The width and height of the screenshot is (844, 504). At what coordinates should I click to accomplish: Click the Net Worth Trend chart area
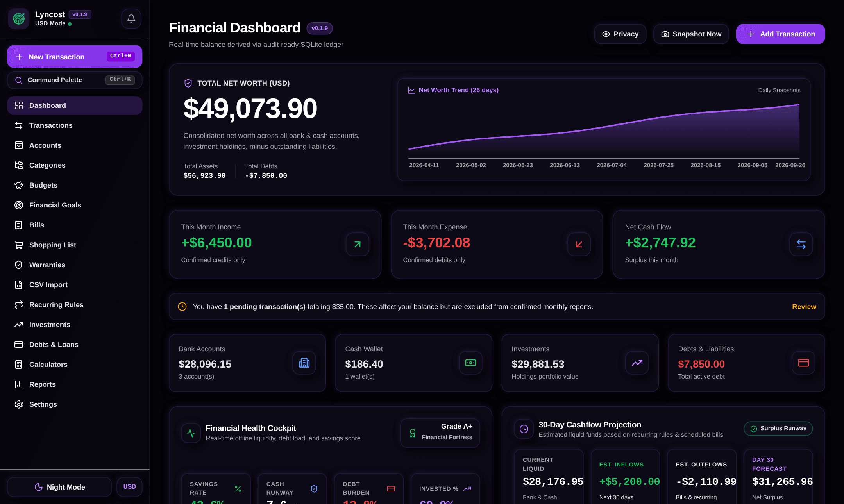604,131
